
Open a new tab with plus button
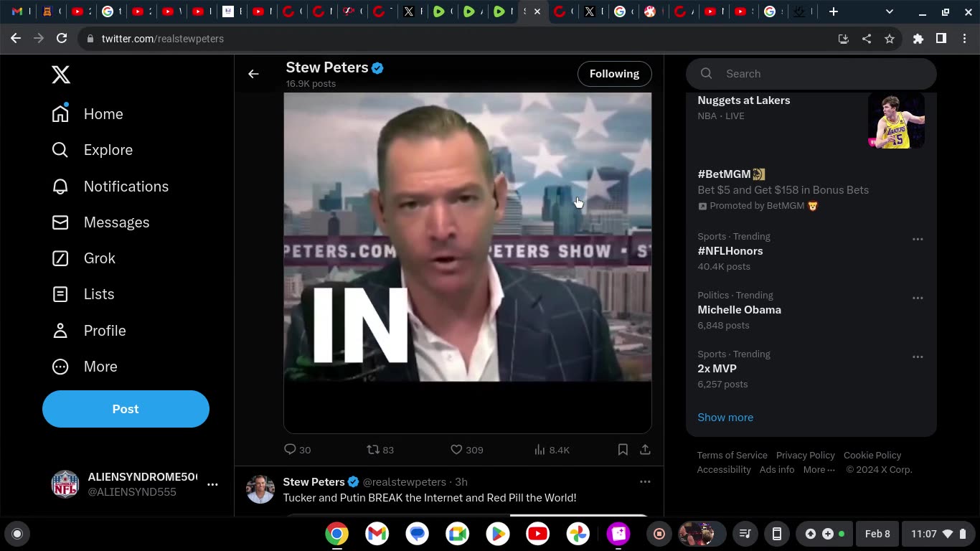tap(834, 11)
